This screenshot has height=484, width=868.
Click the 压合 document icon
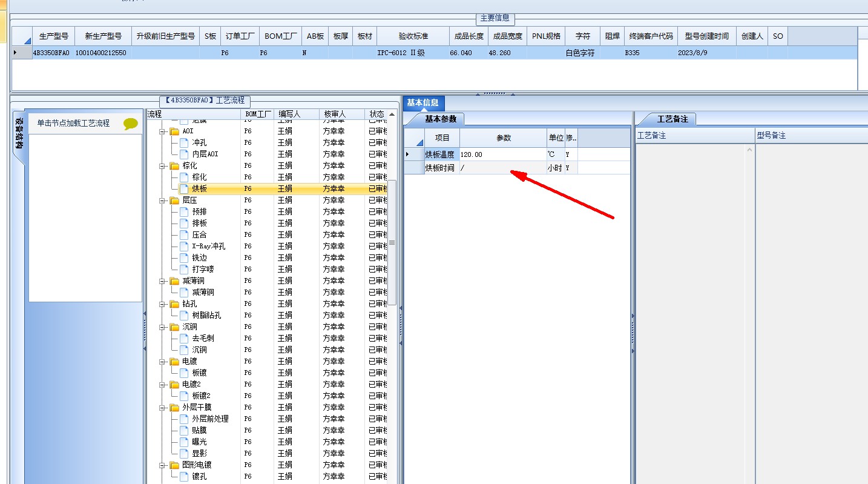tap(184, 234)
